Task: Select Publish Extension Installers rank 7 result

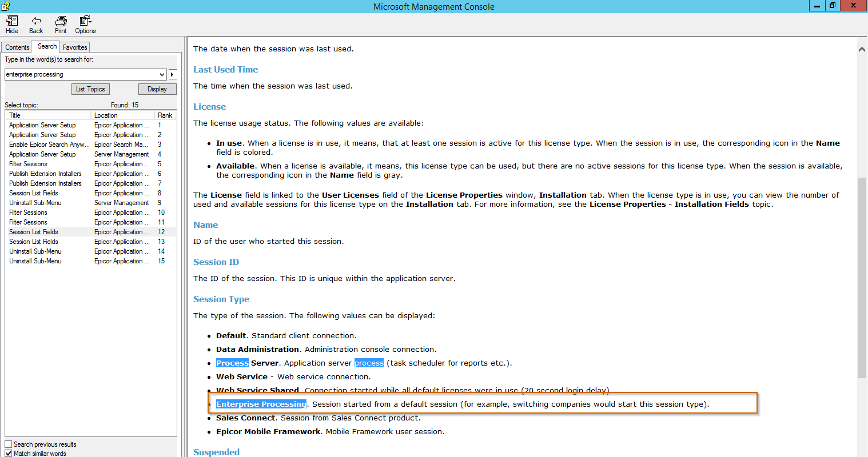Action: coord(91,183)
